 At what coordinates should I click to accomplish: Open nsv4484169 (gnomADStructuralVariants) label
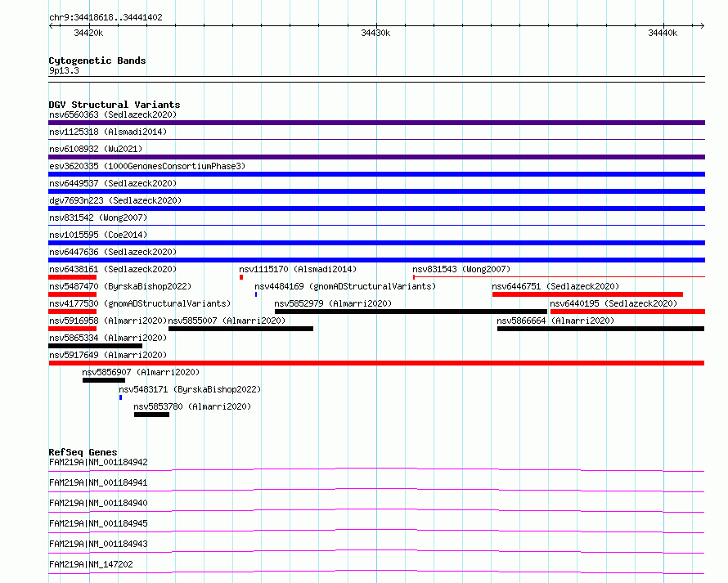point(345,286)
